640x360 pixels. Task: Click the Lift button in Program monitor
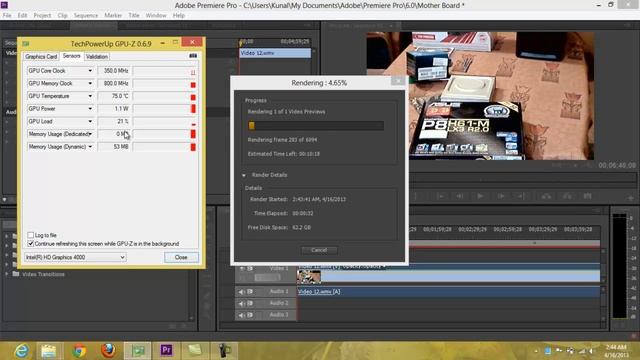click(x=546, y=196)
